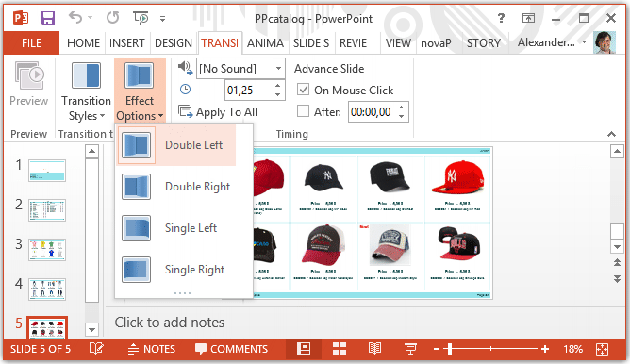Click the PowerPoint application logo icon
This screenshot has height=364, width=630.
[x=21, y=18]
